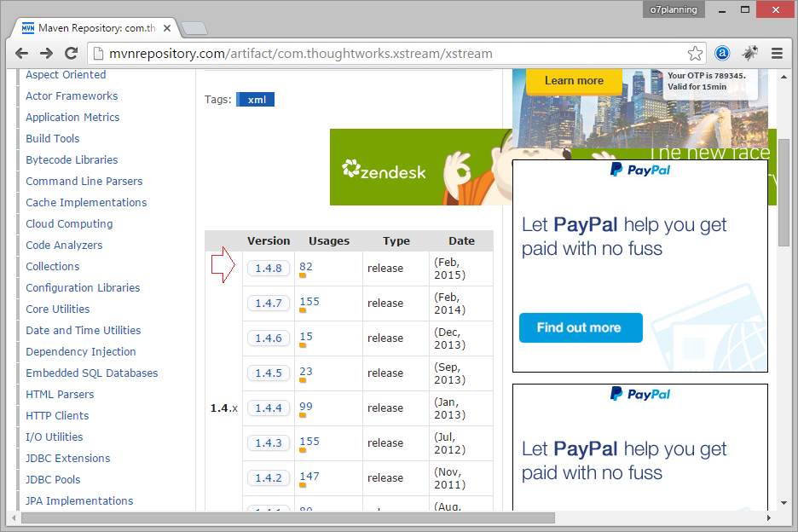Click the xml tag badge
Image resolution: width=798 pixels, height=532 pixels.
point(256,100)
